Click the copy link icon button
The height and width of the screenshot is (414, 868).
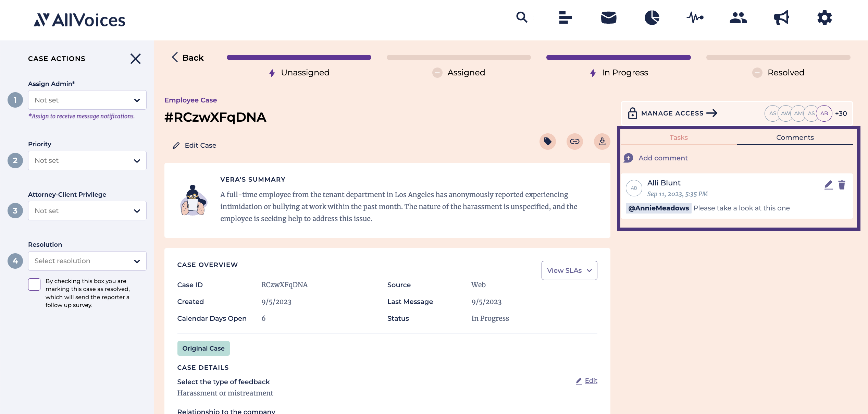575,141
